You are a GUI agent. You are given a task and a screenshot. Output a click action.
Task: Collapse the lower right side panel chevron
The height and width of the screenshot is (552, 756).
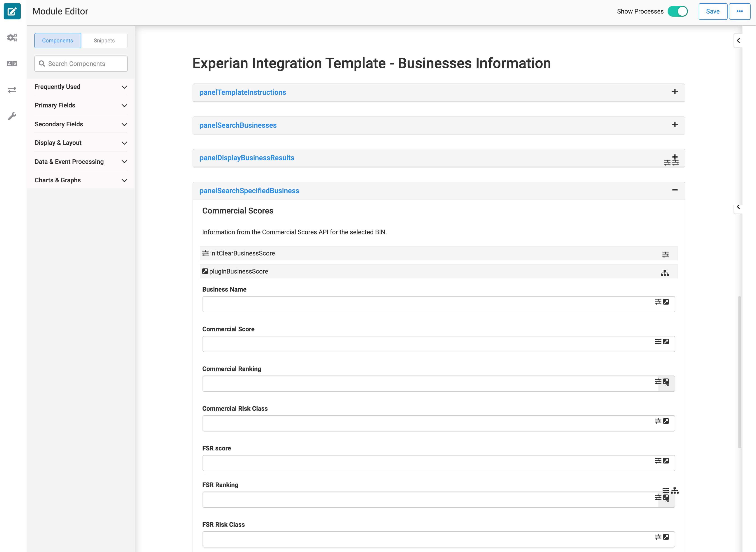point(738,207)
